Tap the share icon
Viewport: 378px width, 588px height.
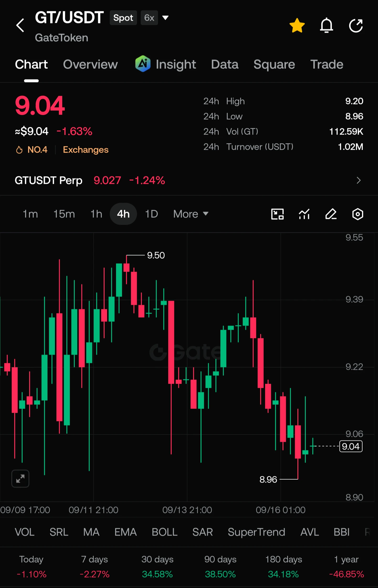point(356,25)
